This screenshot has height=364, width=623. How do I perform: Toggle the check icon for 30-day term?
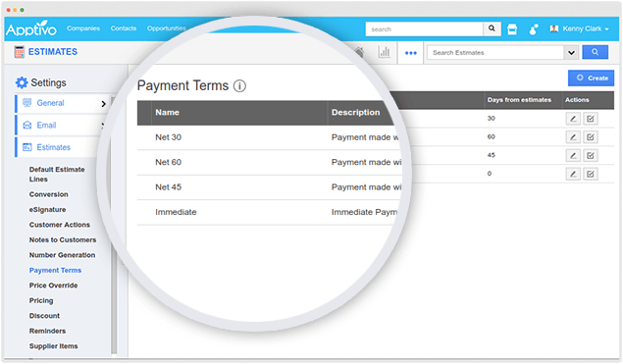pyautogui.click(x=591, y=119)
